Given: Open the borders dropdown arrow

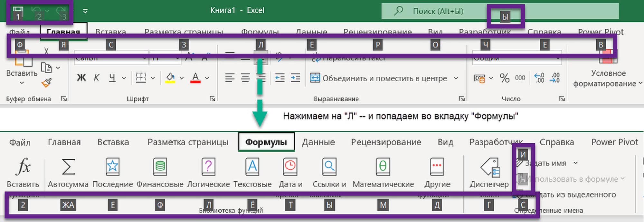Looking at the screenshot, I should click(x=153, y=78).
